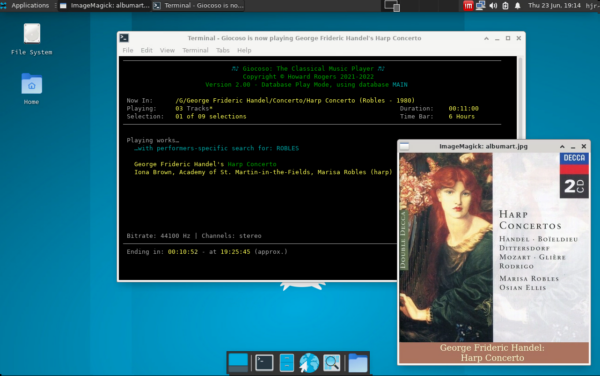The width and height of the screenshot is (600, 376).
Task: Minimize the Terminal window
Action: click(x=497, y=38)
